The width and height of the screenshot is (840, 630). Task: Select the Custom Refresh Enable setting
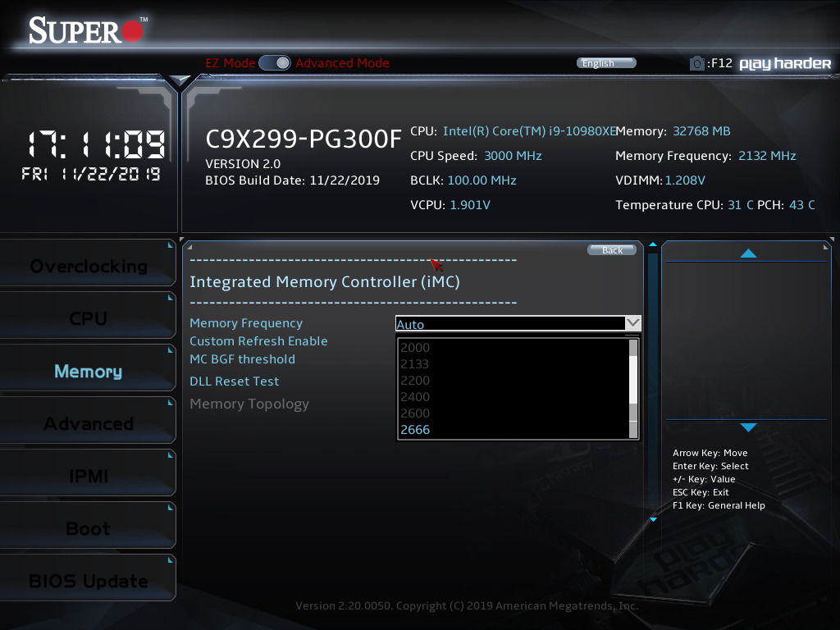pos(258,341)
